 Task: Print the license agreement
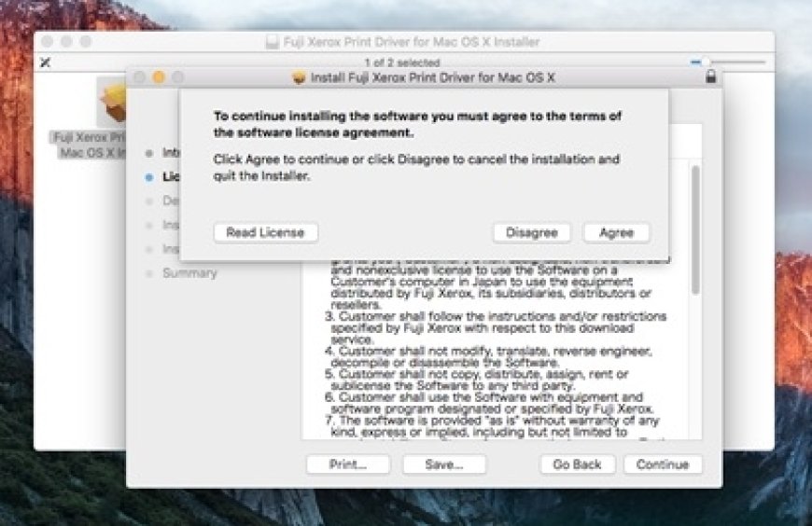pos(348,464)
